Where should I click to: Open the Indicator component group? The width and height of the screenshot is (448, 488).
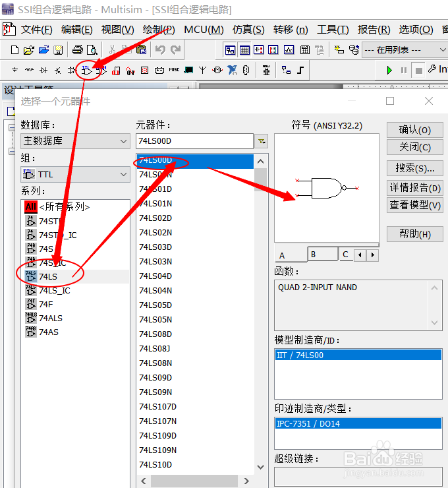144,71
